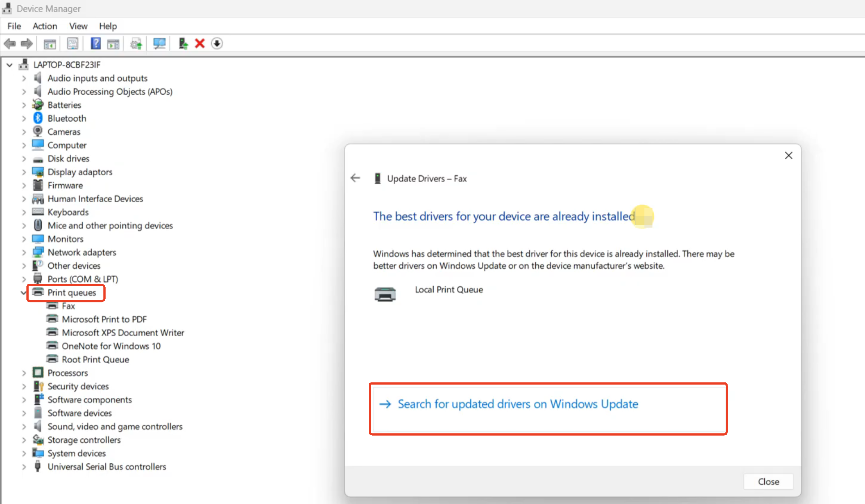
Task: Select Microsoft XPS Document Writer
Action: (x=123, y=333)
